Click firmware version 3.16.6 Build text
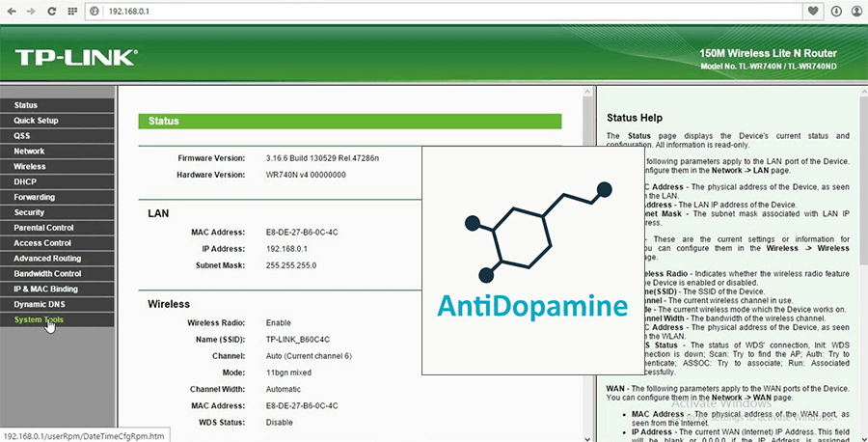Viewport: 868px width, 442px height. [x=322, y=158]
